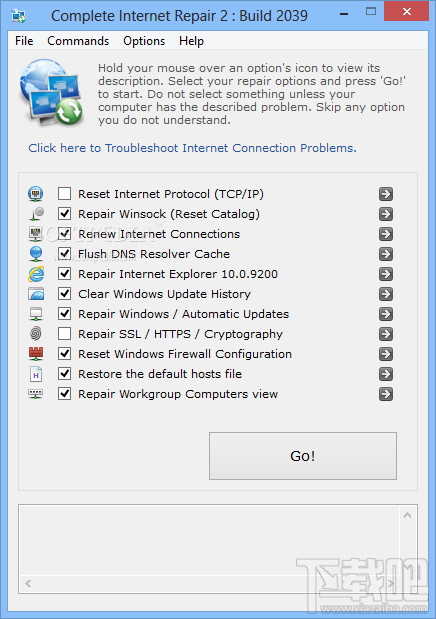
Task: Click the Workgroup Computers view icon
Action: coord(36,394)
